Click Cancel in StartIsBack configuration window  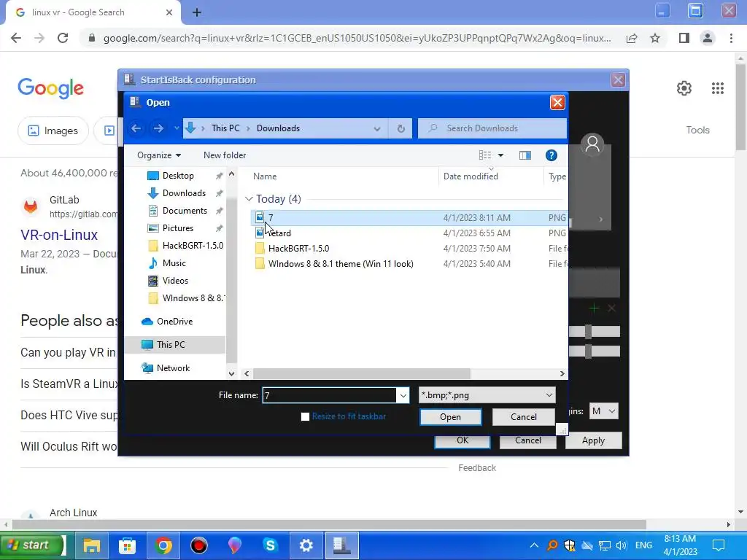[528, 441]
